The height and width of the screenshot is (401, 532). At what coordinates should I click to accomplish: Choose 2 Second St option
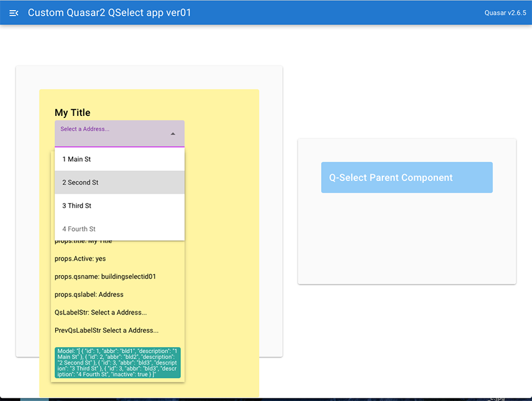tap(120, 182)
